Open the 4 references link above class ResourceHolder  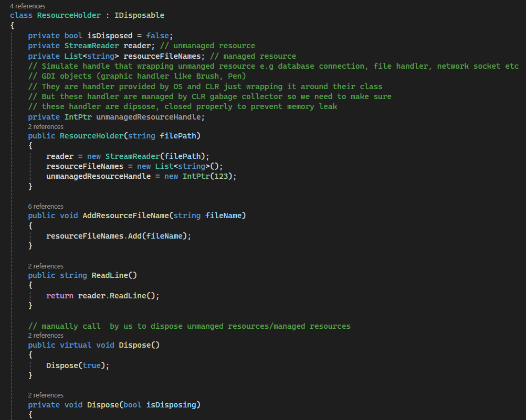[27, 6]
